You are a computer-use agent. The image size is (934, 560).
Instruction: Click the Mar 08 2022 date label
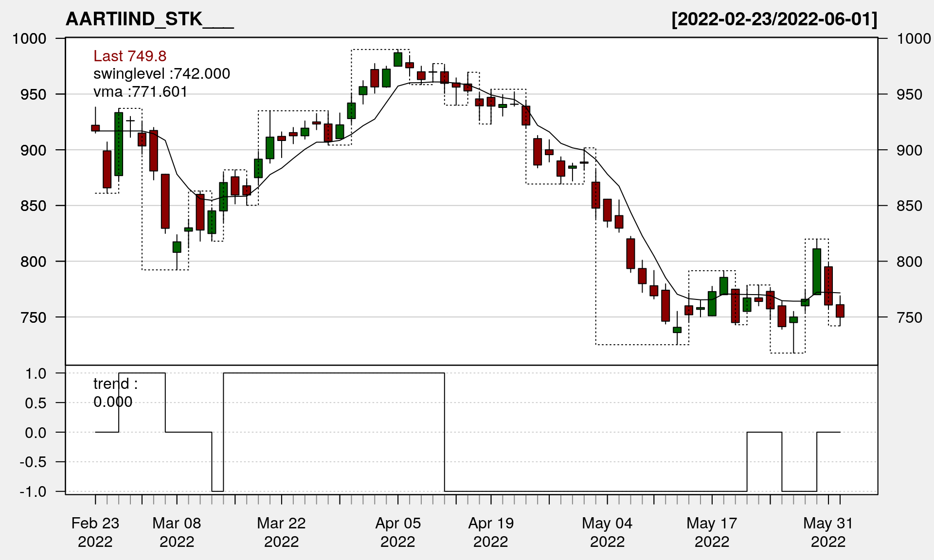[x=177, y=532]
